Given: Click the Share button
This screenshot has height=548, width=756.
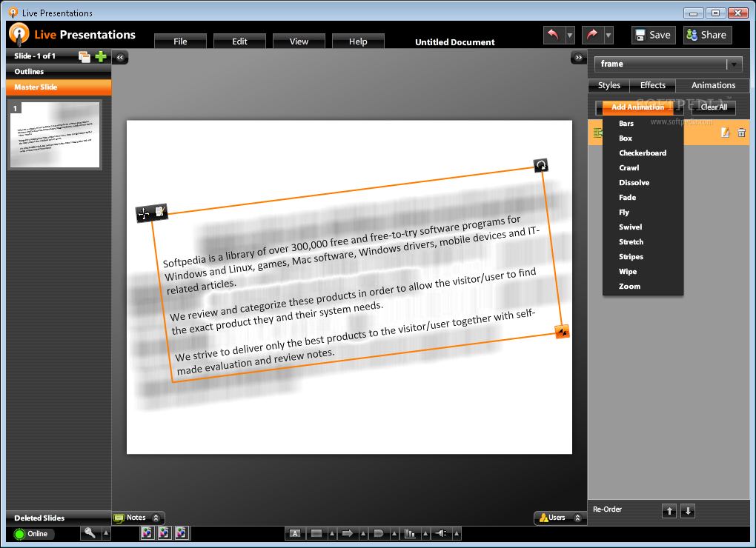Looking at the screenshot, I should [x=707, y=35].
